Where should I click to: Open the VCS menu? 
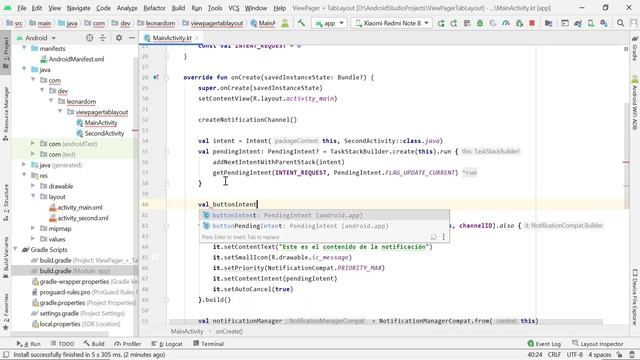click(233, 8)
